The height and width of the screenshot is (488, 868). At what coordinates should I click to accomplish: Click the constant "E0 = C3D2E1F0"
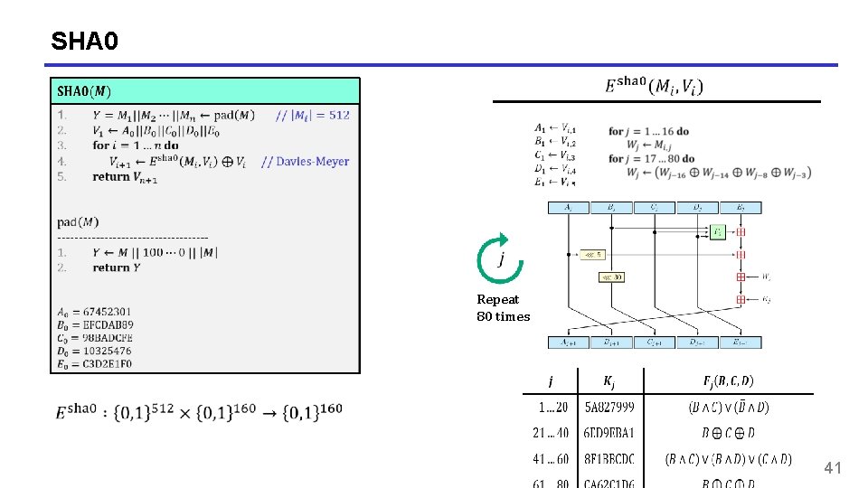(x=94, y=364)
